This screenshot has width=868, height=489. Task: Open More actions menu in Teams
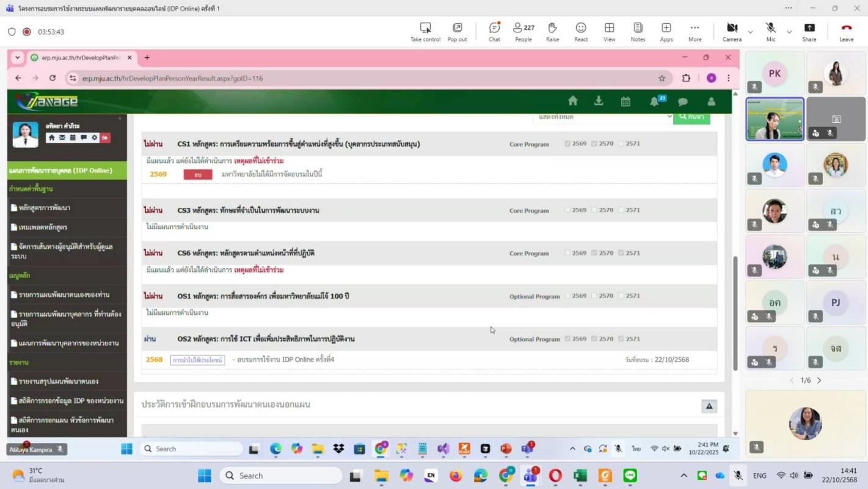pos(695,32)
